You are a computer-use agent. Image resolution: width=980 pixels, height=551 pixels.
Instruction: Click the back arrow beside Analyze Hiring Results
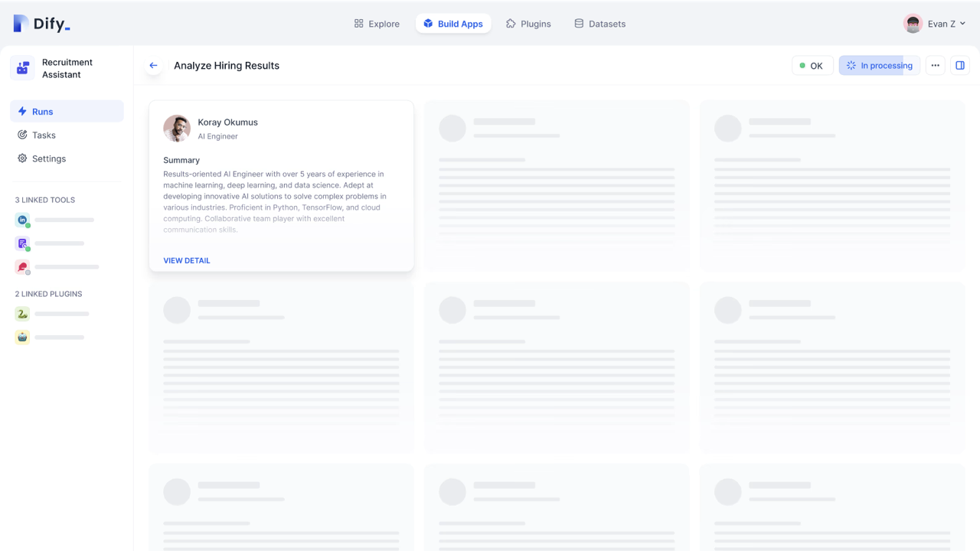[154, 66]
